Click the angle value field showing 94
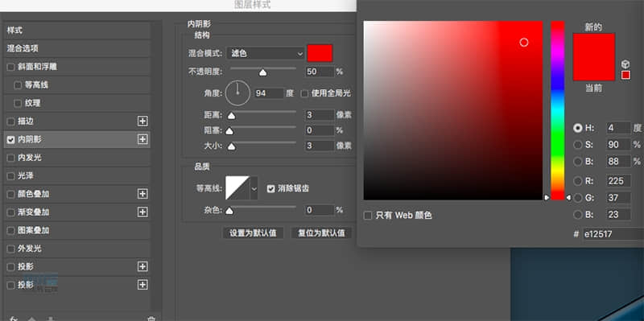 pyautogui.click(x=269, y=93)
